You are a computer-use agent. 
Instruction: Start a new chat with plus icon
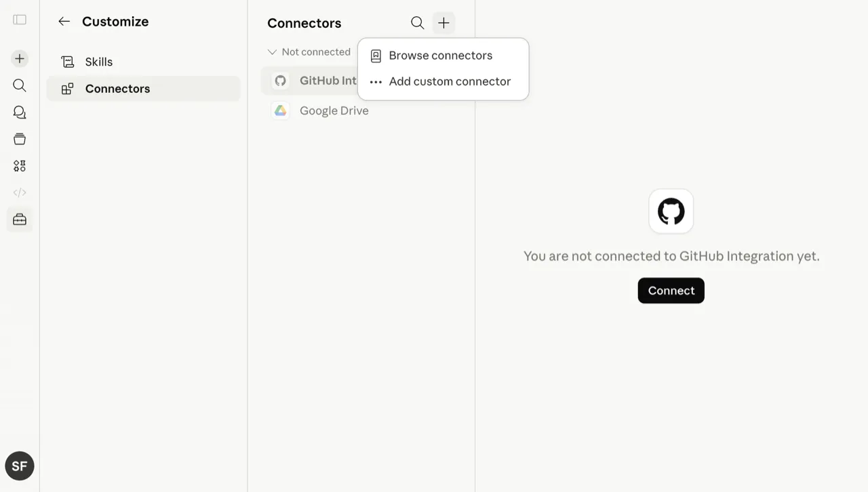click(20, 59)
